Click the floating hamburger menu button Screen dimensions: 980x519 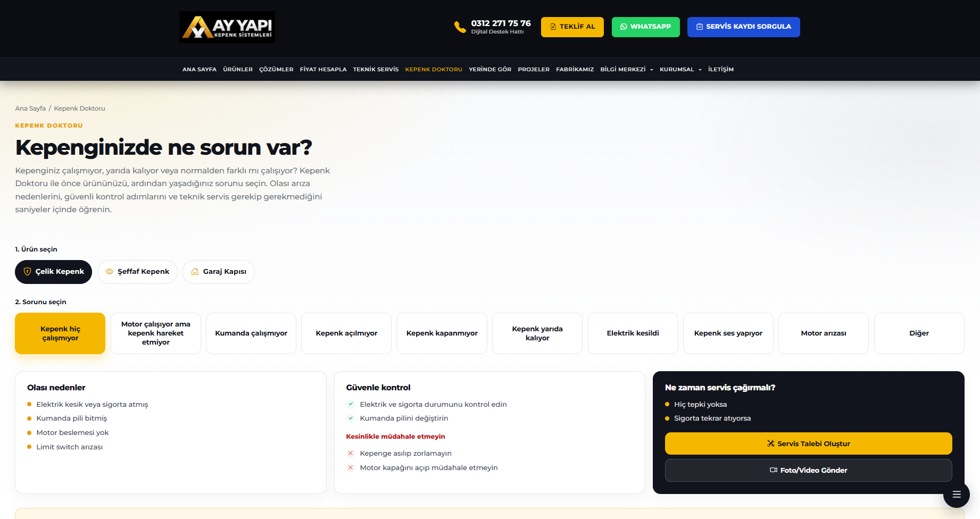pos(956,495)
